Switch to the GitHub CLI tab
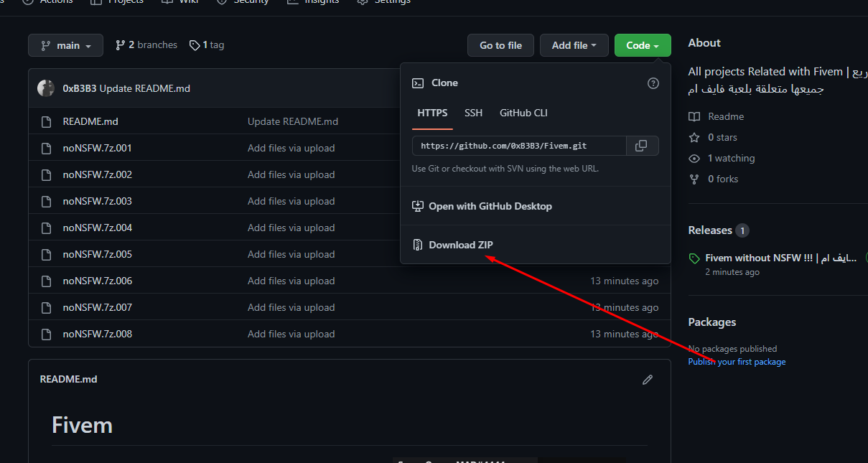The height and width of the screenshot is (463, 868). (x=523, y=113)
